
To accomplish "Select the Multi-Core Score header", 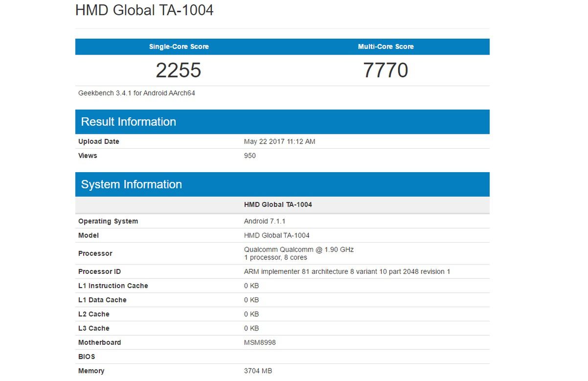I will (x=386, y=47).
